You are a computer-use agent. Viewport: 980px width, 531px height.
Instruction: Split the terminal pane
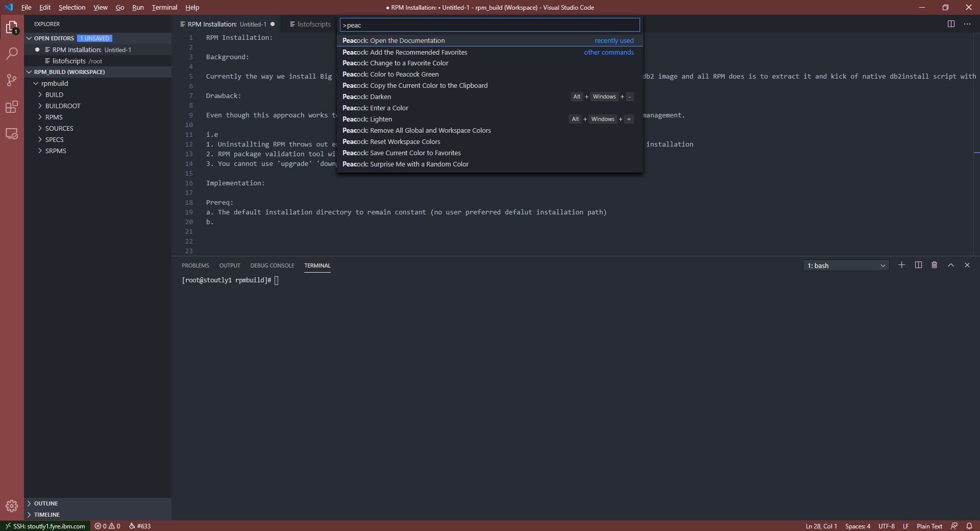coord(918,265)
